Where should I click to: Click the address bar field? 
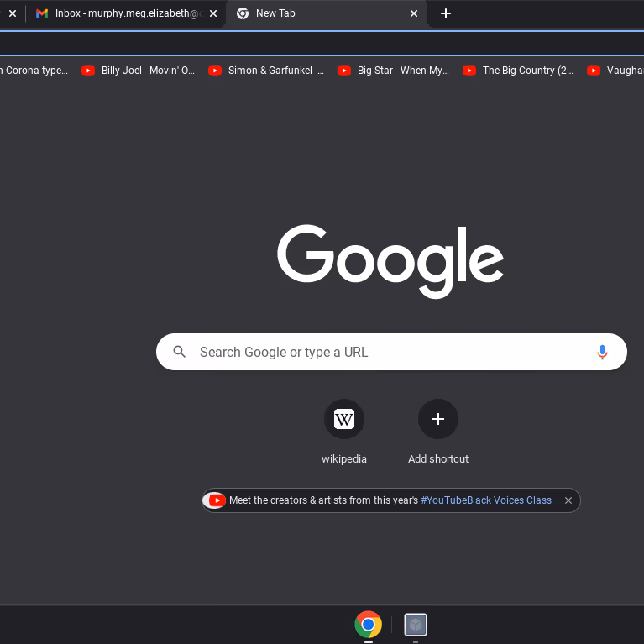322,43
